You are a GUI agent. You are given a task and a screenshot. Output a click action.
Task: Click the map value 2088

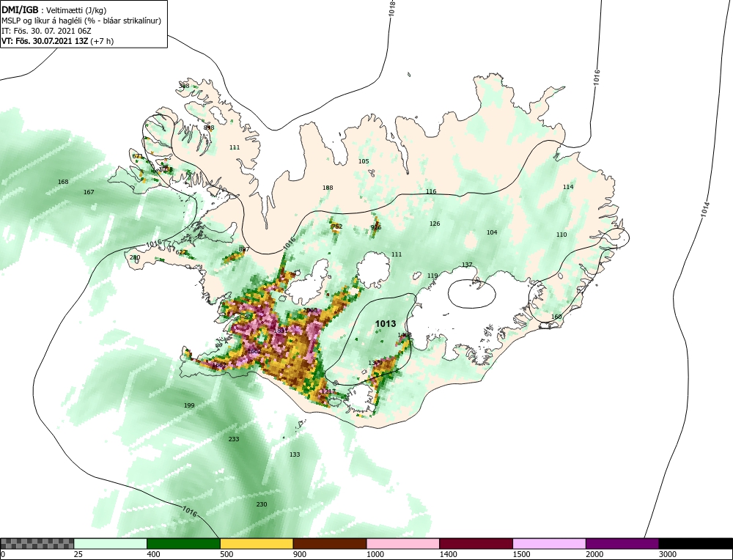point(310,310)
